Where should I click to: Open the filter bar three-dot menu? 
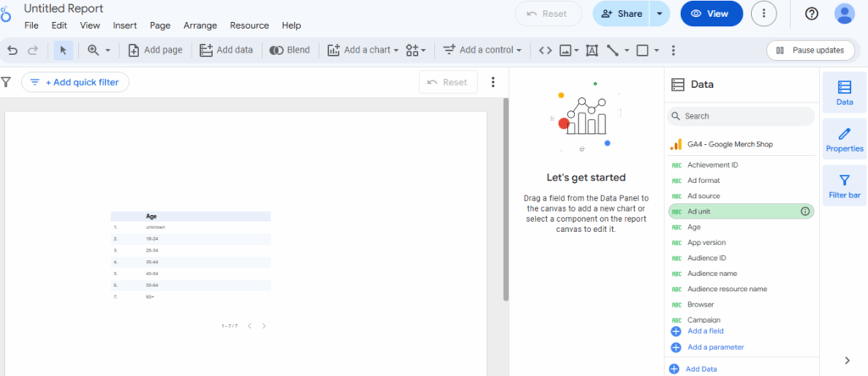[493, 82]
